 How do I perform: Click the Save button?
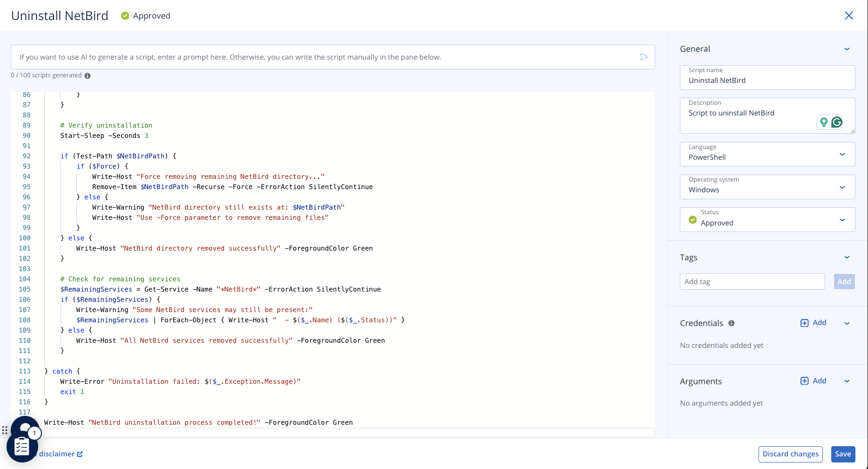pyautogui.click(x=842, y=454)
